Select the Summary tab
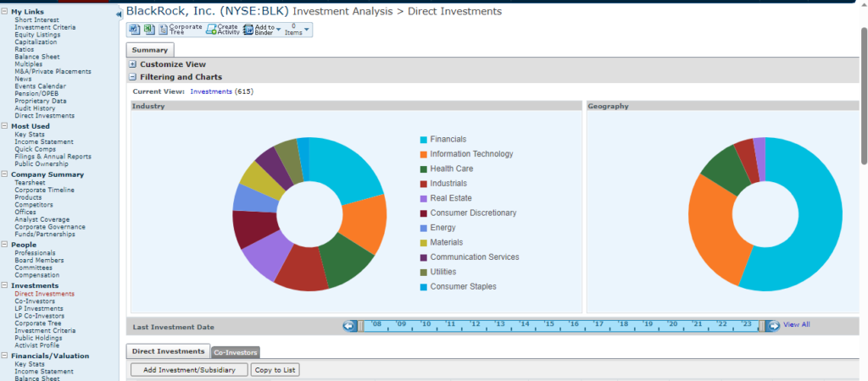Screen dimensions: 868x381 150,51
